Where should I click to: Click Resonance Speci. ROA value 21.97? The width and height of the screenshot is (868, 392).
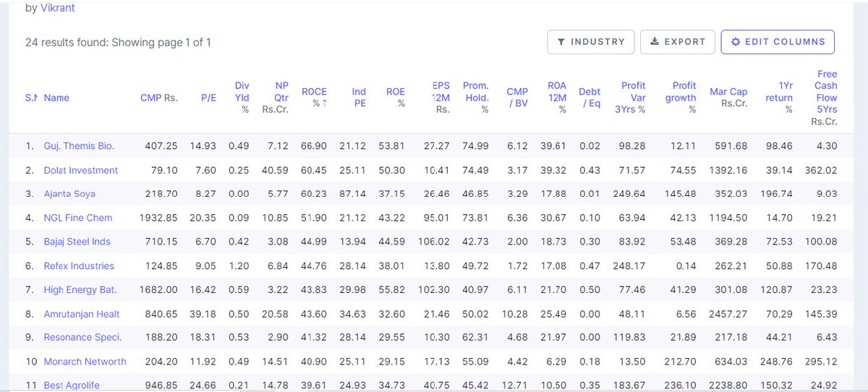[x=553, y=338]
